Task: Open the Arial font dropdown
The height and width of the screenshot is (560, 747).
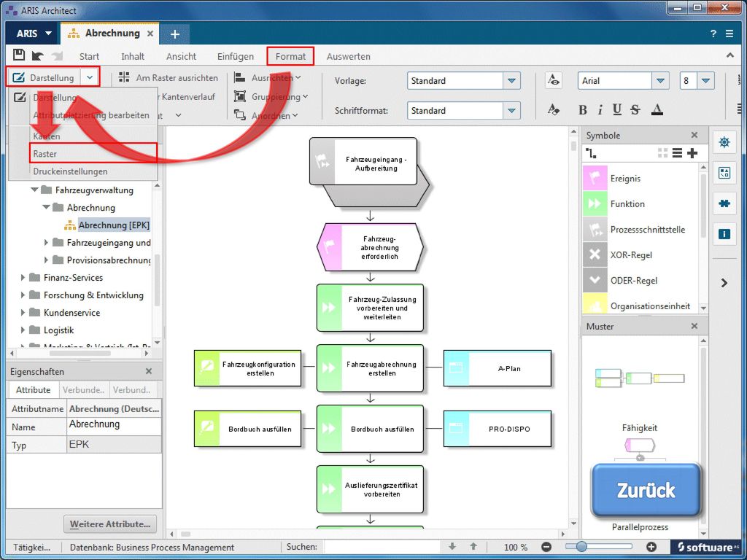Action: coord(660,80)
